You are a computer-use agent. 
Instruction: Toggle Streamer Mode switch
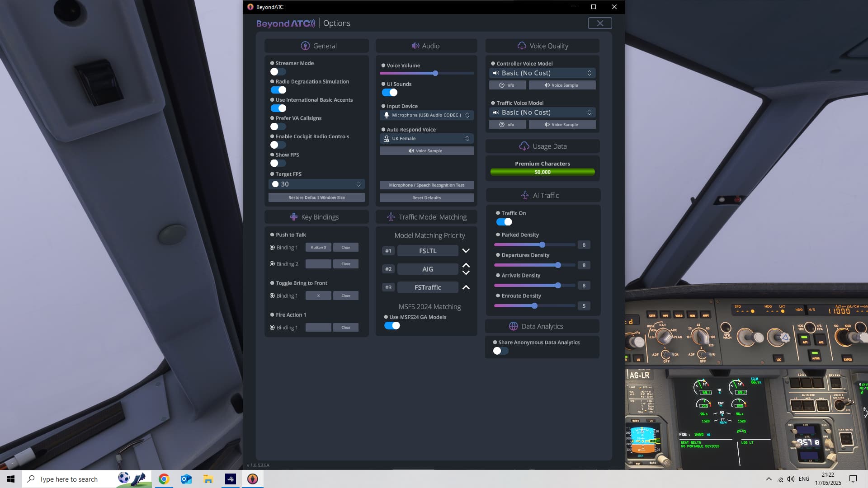pyautogui.click(x=278, y=72)
